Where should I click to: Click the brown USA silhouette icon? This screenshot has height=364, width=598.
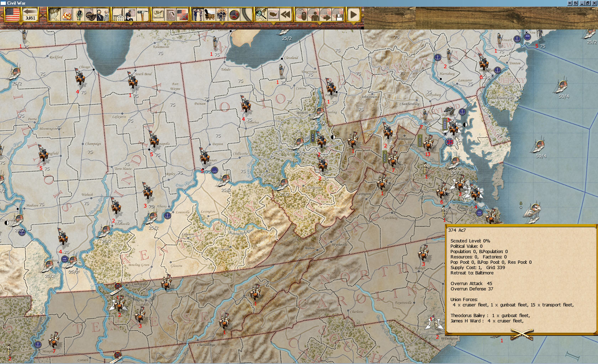[x=273, y=15]
